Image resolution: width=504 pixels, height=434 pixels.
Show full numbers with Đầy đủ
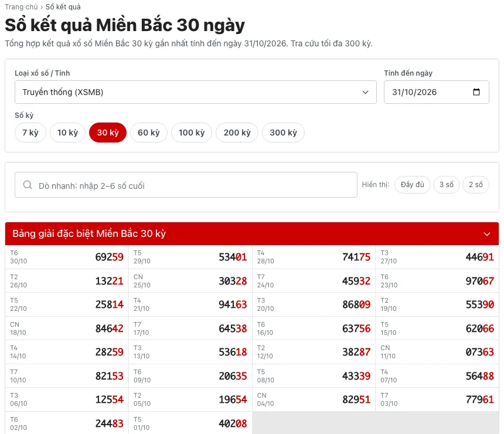[x=413, y=185]
